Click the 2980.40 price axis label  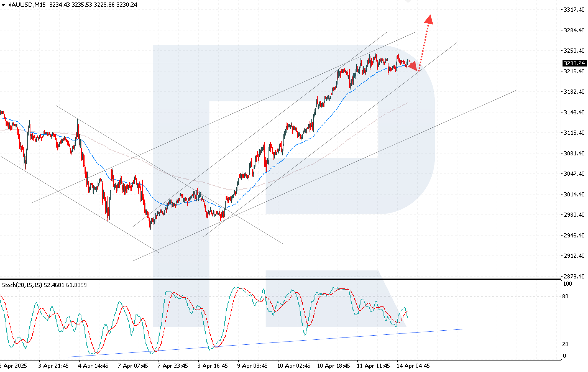coord(574,215)
